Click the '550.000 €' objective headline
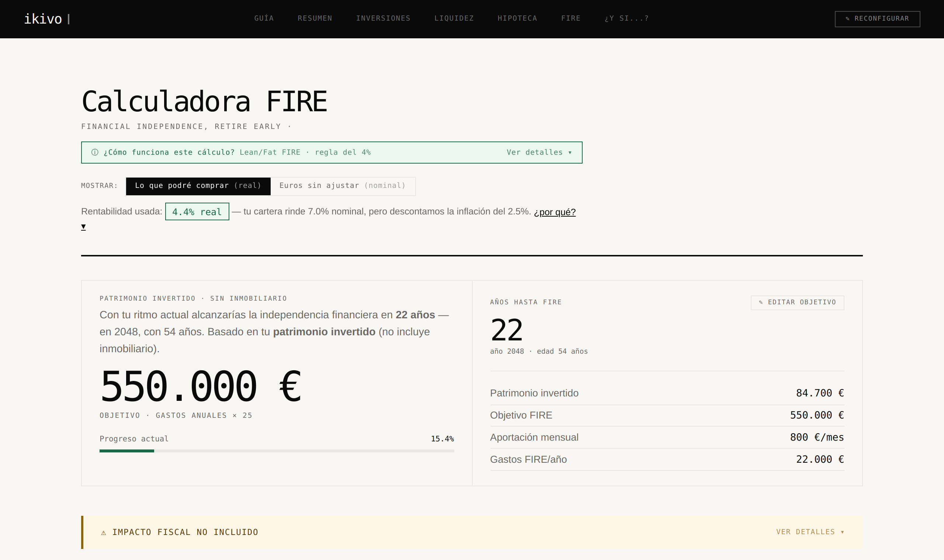Screen dimensions: 944x560 point(201,386)
